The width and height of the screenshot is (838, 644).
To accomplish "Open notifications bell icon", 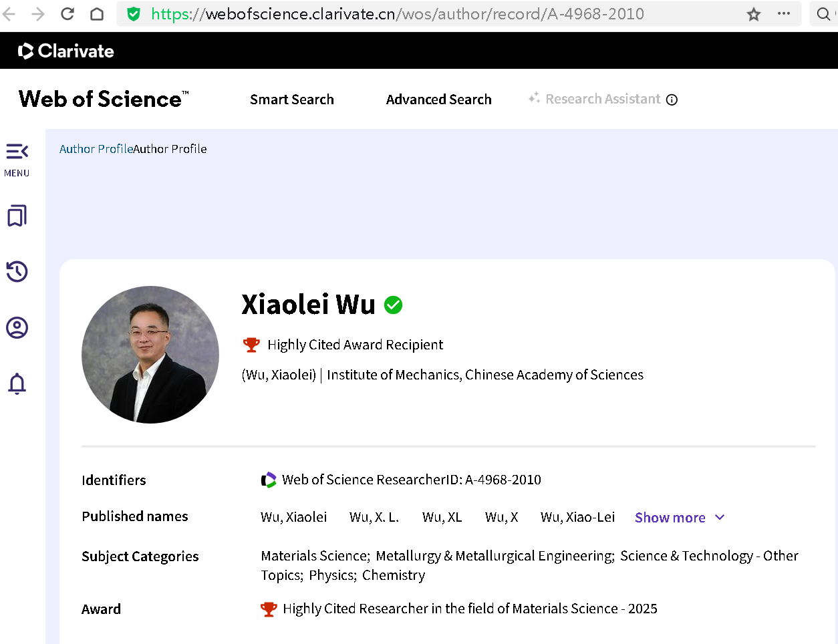I will pyautogui.click(x=17, y=383).
